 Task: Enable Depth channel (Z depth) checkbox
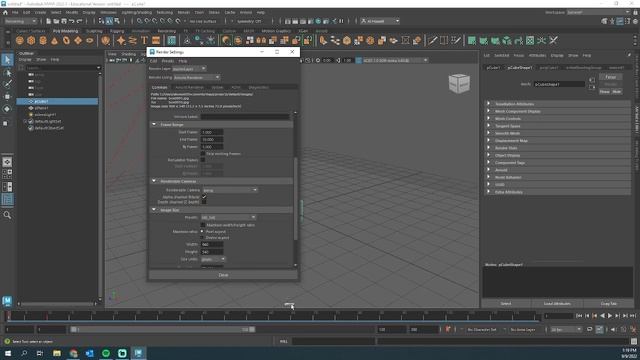(x=204, y=202)
